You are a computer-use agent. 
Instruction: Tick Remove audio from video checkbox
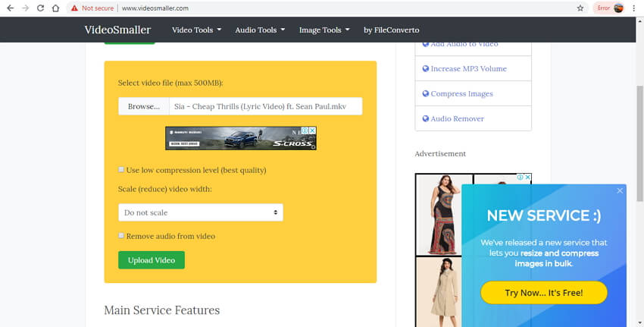121,236
